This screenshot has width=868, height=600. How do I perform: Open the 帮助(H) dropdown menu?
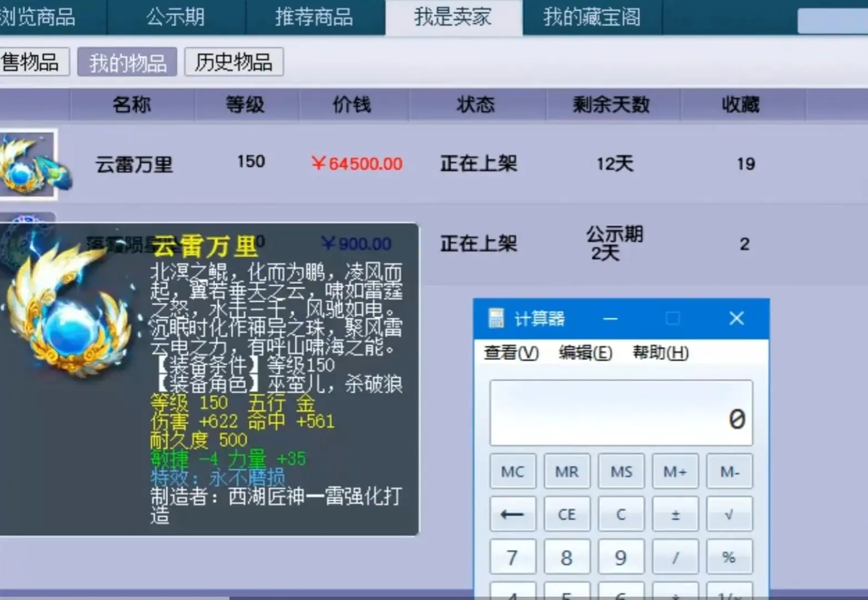point(659,353)
